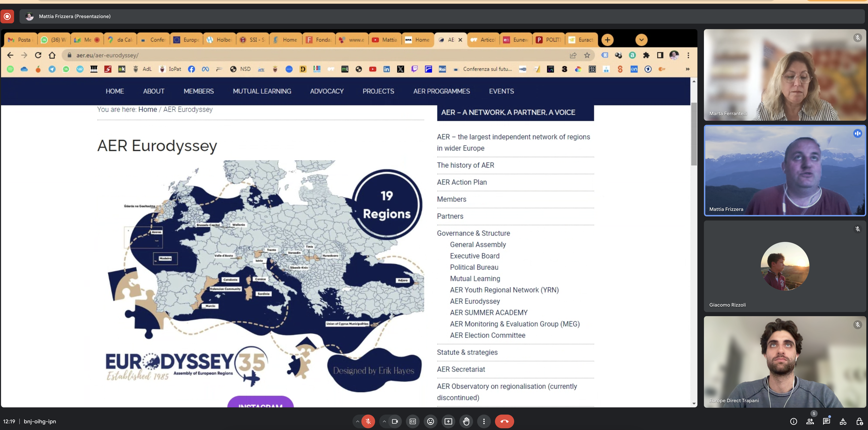The image size is (868, 430).
Task: Open the Twitch bookmark icon
Action: [x=414, y=69]
